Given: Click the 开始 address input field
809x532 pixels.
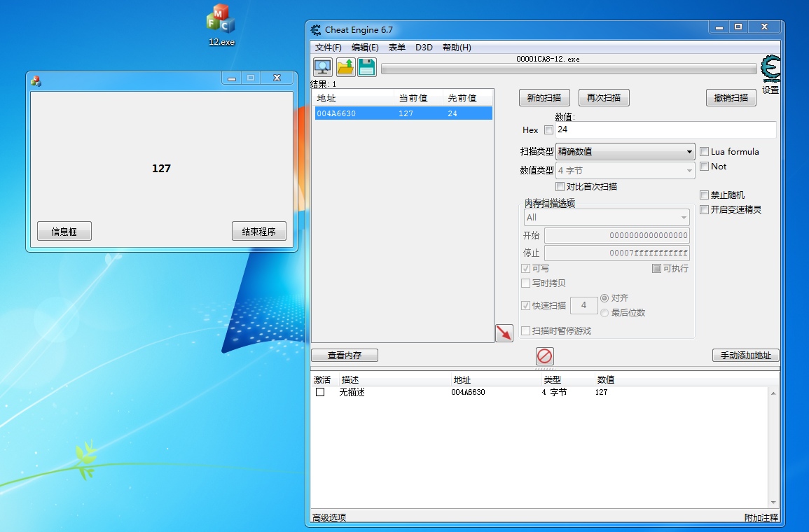Looking at the screenshot, I should click(x=617, y=236).
